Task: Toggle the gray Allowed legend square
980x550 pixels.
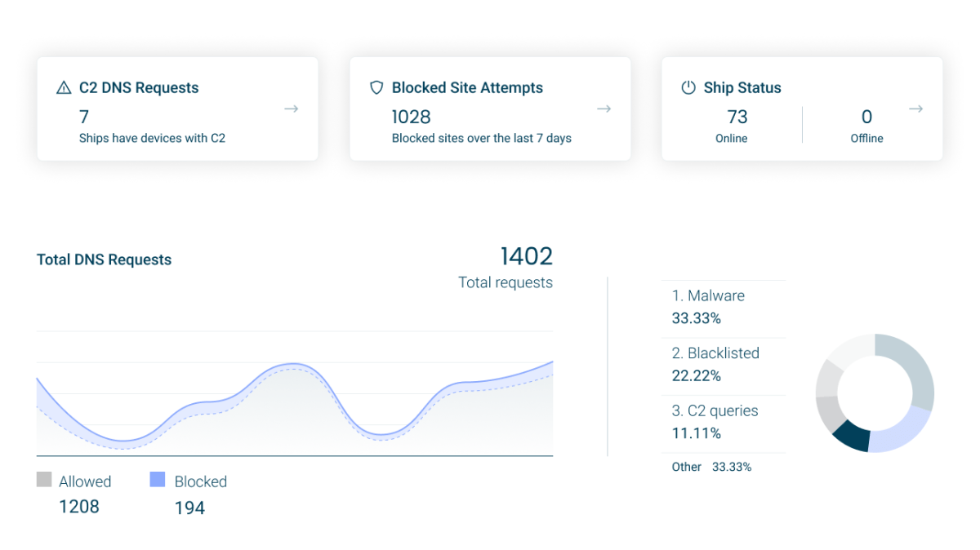Action: pos(44,480)
